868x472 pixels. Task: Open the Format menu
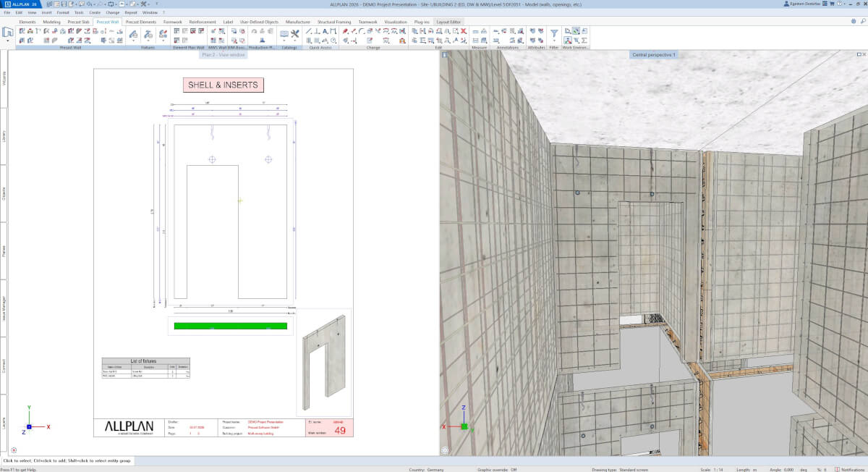[63, 12]
